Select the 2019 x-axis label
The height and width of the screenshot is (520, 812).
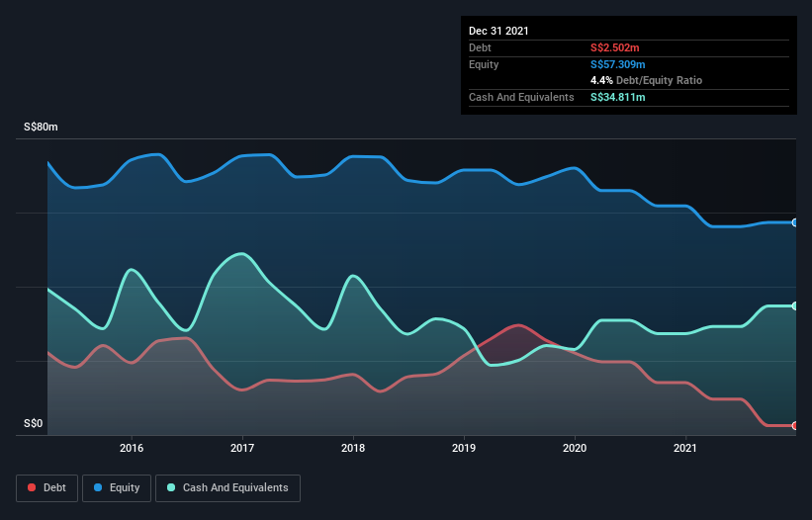[x=464, y=448]
